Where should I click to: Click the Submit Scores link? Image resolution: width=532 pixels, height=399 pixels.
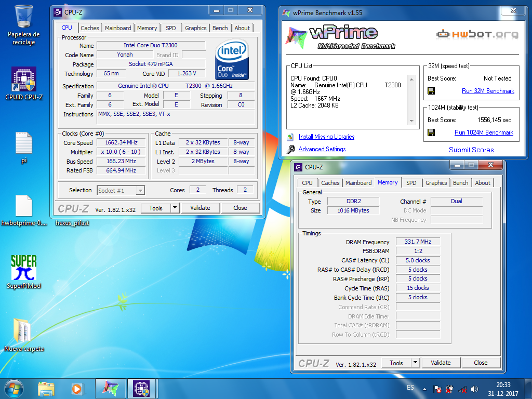pyautogui.click(x=471, y=150)
